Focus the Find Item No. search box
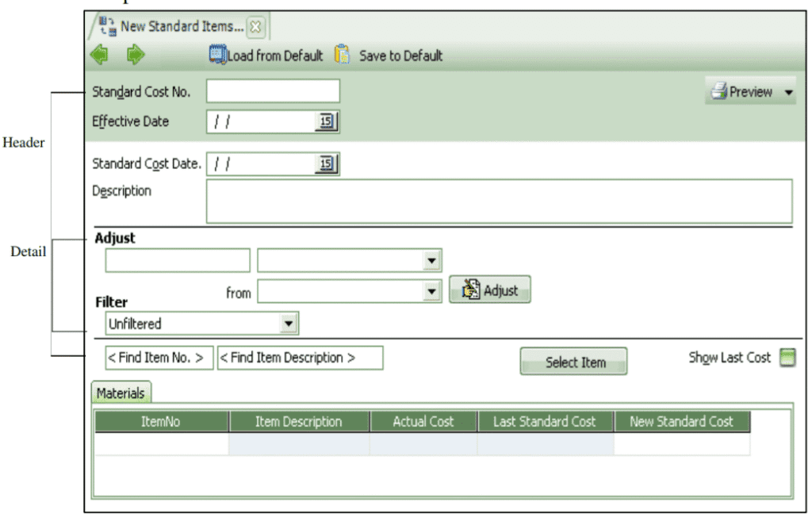812x518 pixels. point(159,358)
